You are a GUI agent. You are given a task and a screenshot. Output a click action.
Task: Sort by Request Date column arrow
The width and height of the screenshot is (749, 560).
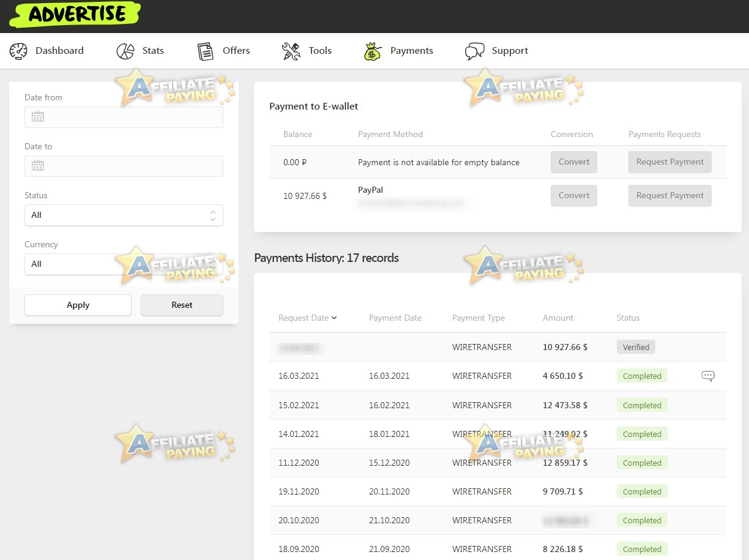point(334,318)
